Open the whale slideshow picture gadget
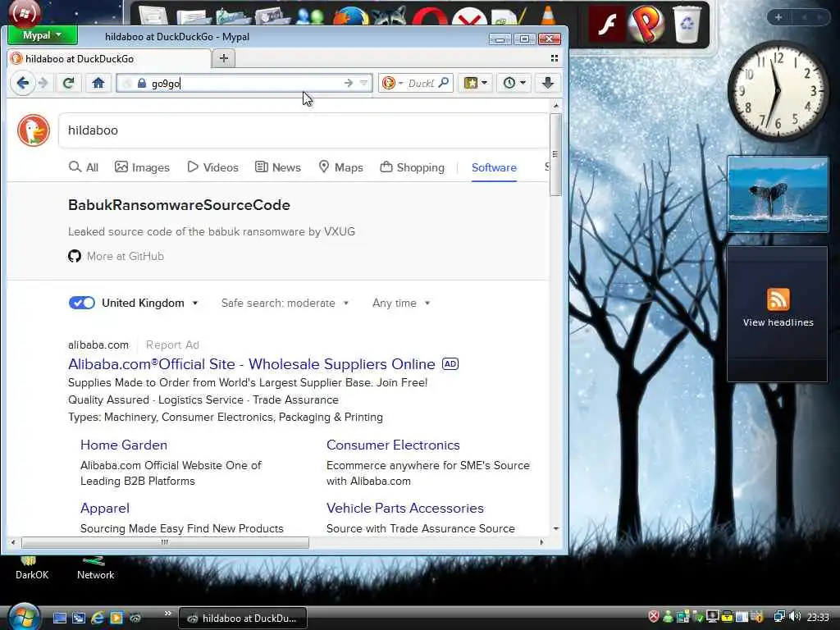 pos(778,194)
